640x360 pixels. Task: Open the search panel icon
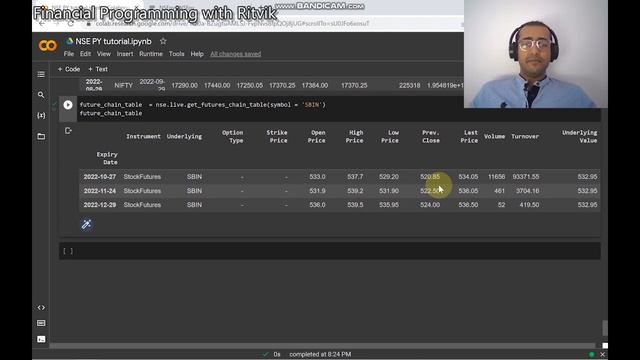click(x=41, y=95)
